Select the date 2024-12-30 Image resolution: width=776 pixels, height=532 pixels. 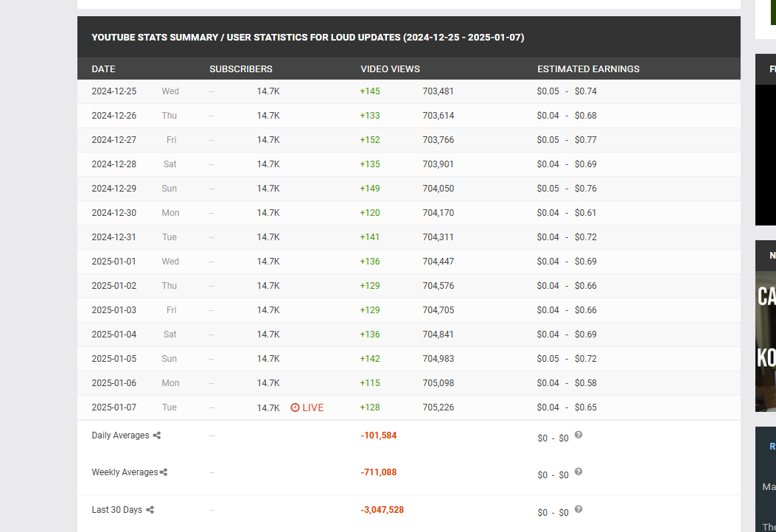click(113, 212)
